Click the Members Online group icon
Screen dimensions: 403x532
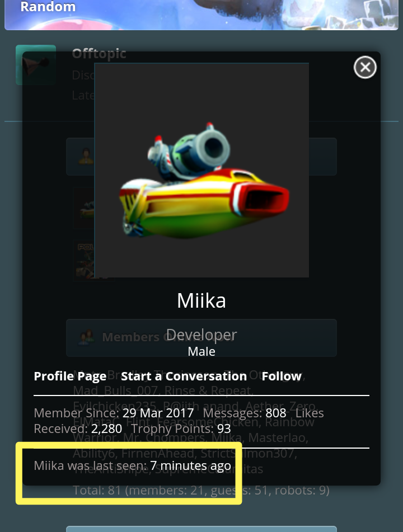click(x=86, y=337)
